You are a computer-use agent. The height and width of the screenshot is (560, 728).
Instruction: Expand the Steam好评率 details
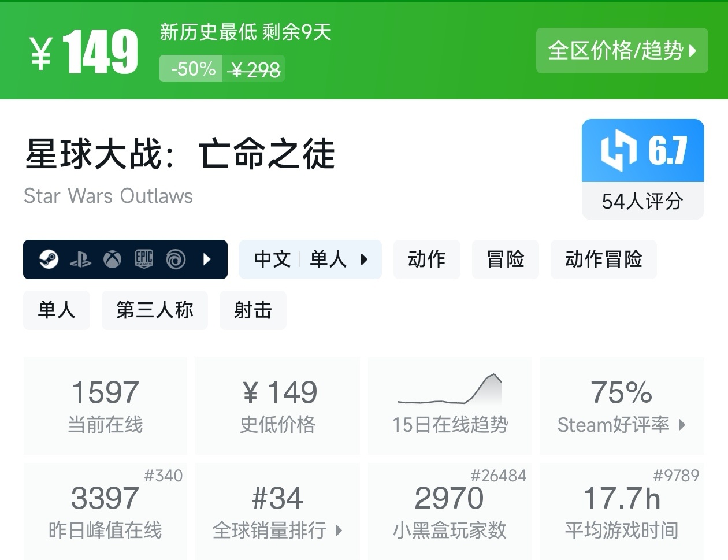click(621, 426)
